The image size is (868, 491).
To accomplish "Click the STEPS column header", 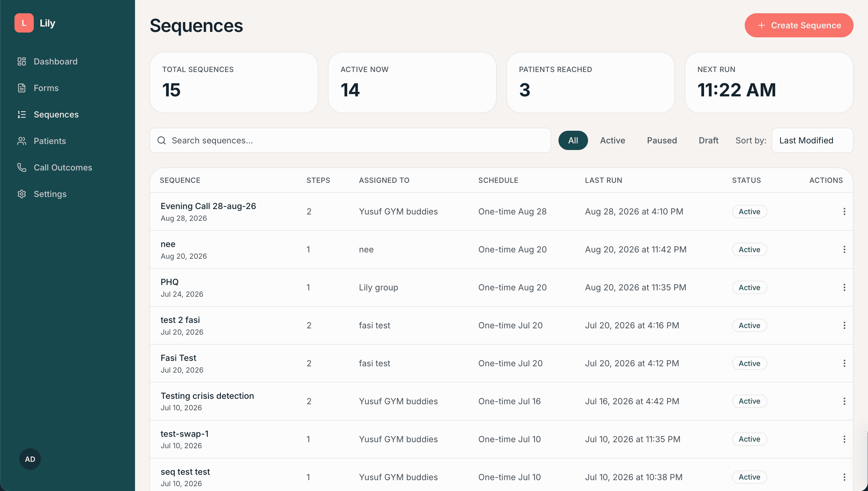I will 318,180.
